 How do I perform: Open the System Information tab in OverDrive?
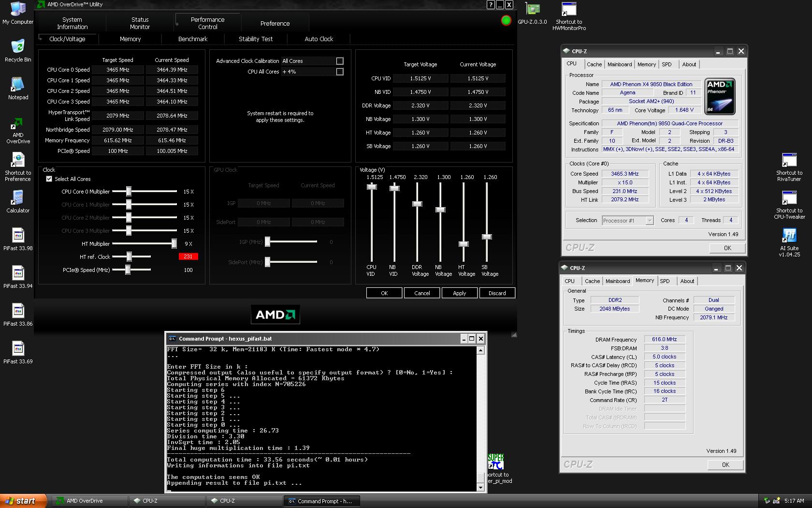click(x=72, y=23)
